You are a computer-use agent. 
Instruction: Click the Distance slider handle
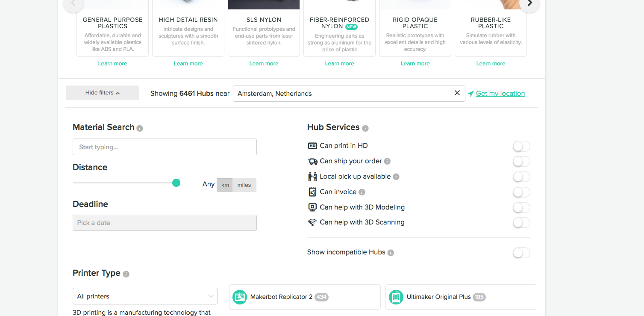tap(176, 183)
